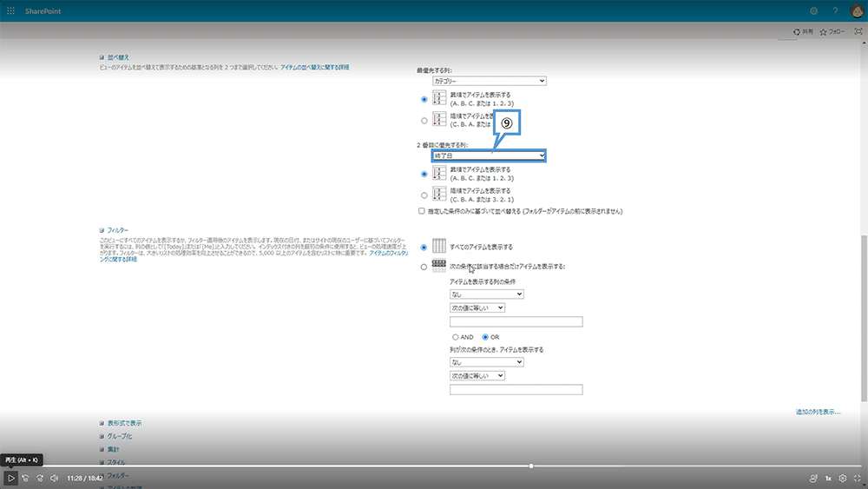Select descending order for the first sort column
The height and width of the screenshot is (489, 868).
click(x=424, y=120)
